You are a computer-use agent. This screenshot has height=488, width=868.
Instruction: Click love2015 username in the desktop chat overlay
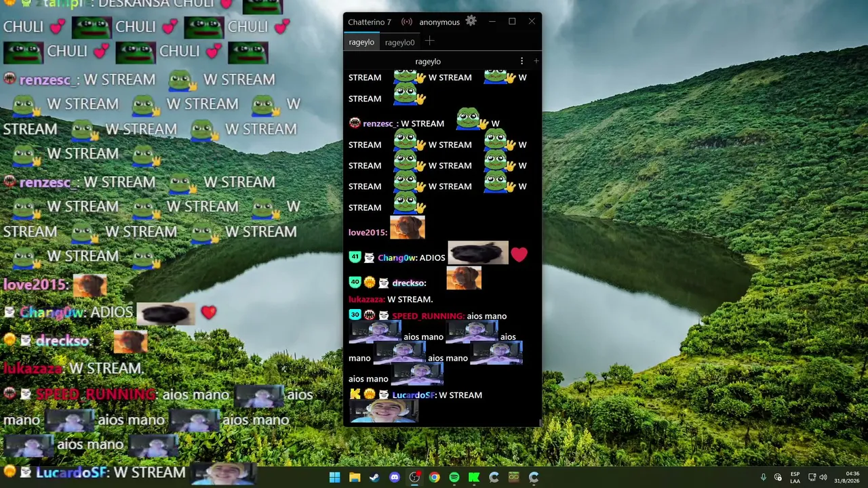point(37,285)
